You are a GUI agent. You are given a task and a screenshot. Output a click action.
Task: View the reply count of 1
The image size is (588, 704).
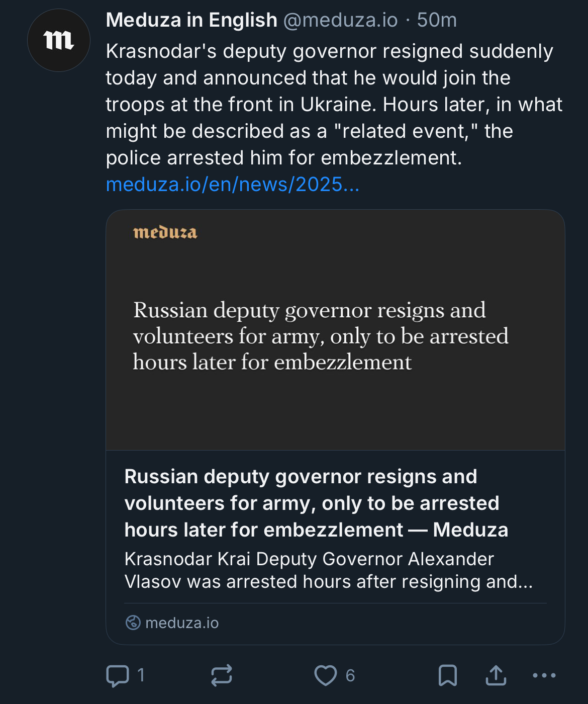[141, 675]
